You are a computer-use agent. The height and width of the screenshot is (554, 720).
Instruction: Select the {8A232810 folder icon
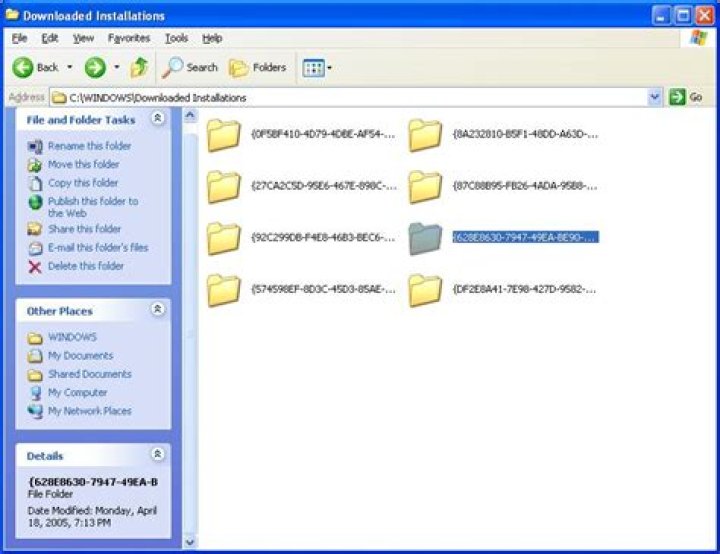coord(425,135)
